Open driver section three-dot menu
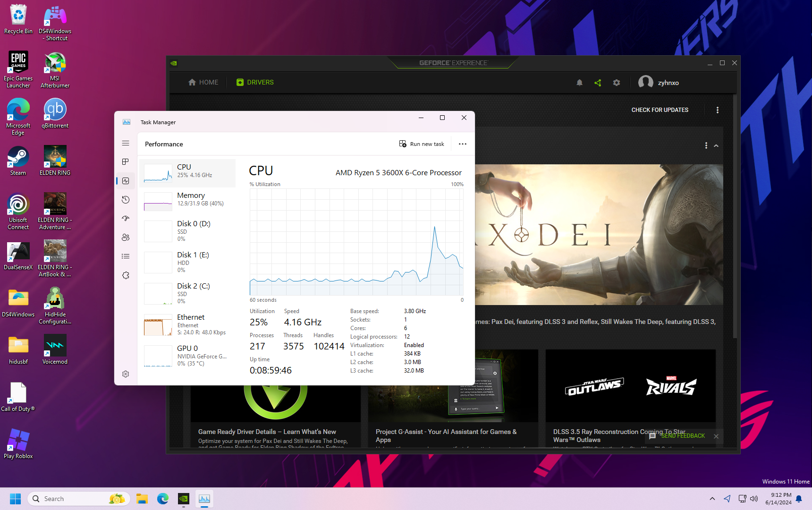This screenshot has width=812, height=510. pyautogui.click(x=706, y=145)
